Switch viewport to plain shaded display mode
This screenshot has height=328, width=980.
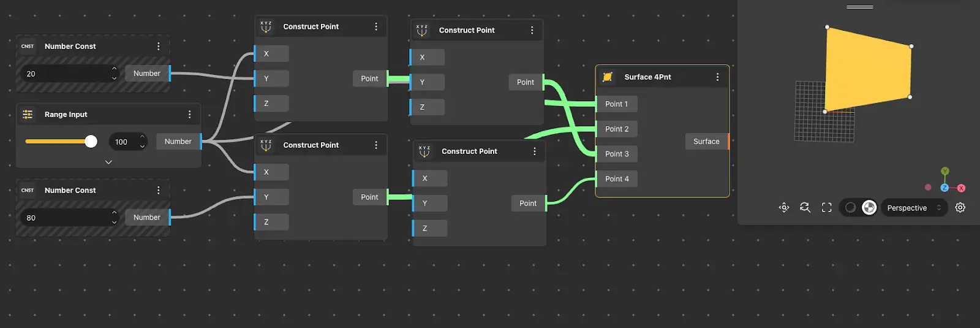(x=850, y=208)
